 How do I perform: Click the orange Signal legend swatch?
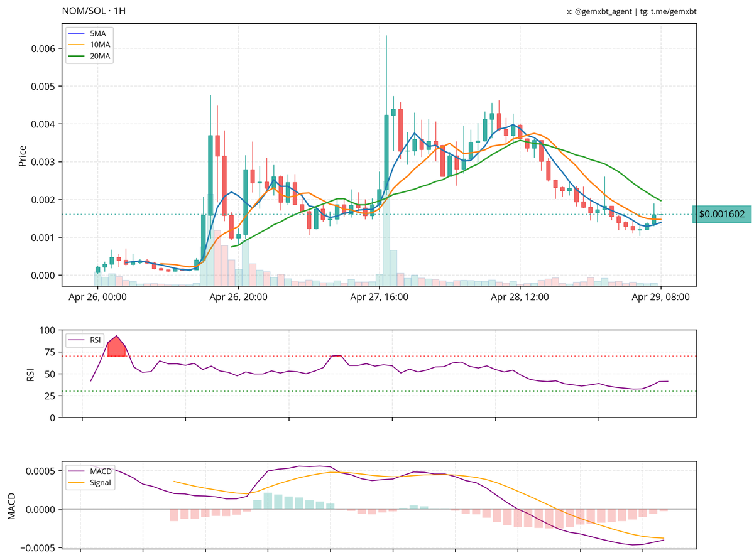[x=77, y=482]
